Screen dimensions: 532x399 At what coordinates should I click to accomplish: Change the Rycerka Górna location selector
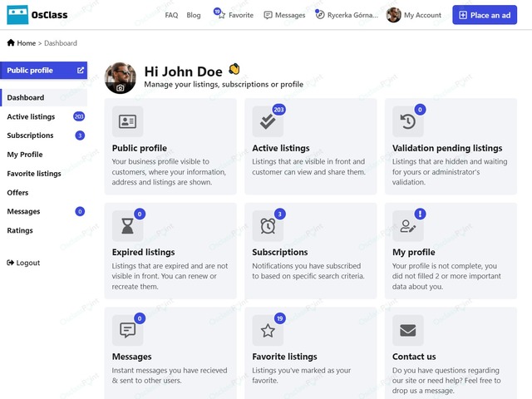[348, 15]
